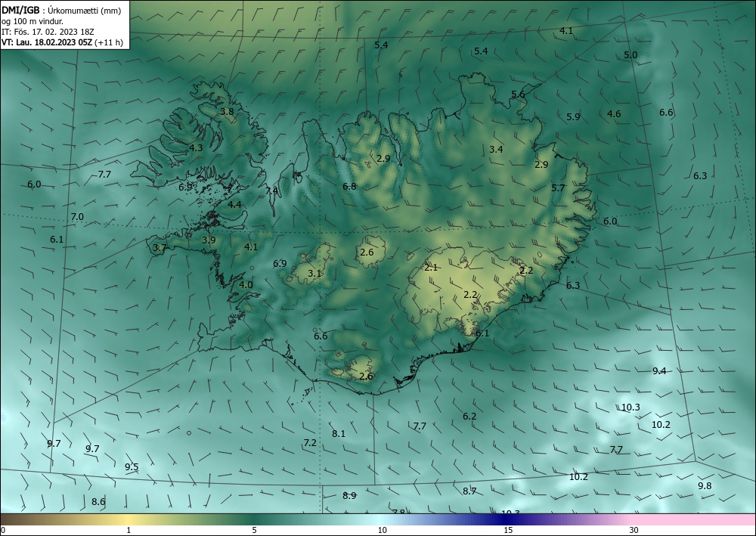Click the 5 tick label on the colour scale
Screen dimensions: 756x536
coord(254,530)
